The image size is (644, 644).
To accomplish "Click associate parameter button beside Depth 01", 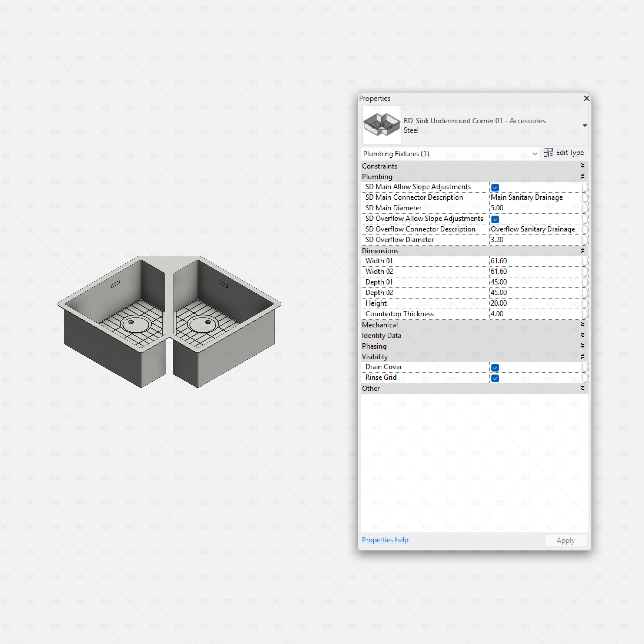I will (586, 282).
